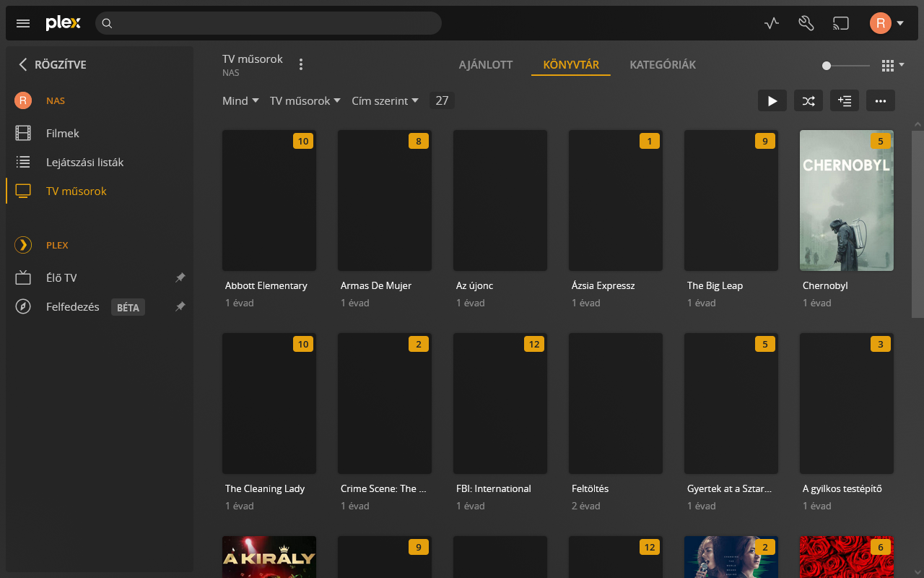Click Abbott Elementary title link
The image size is (924, 578).
pos(266,285)
